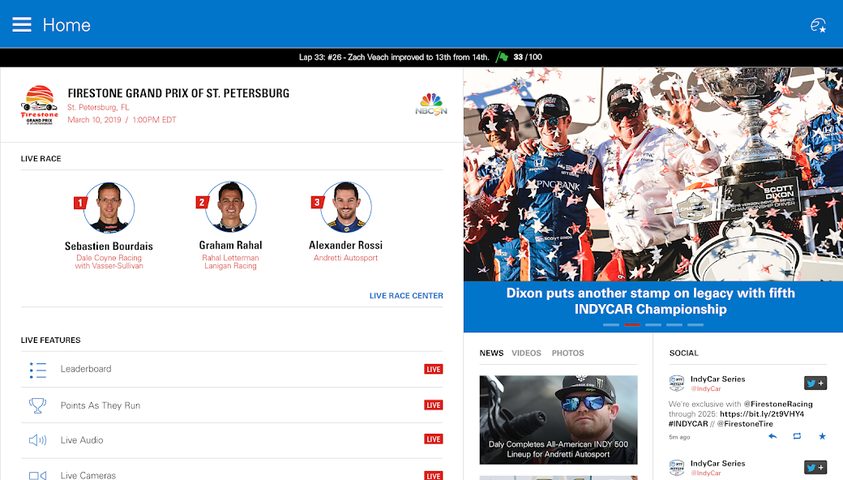Image resolution: width=843 pixels, height=480 pixels.
Task: Open Alexander Rossi driver photo
Action: click(346, 207)
